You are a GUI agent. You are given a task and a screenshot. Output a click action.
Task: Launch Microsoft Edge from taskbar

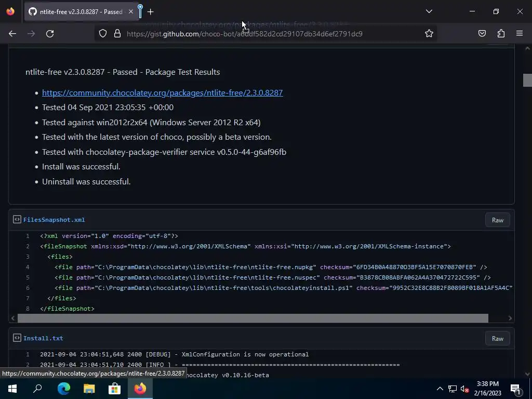63,389
